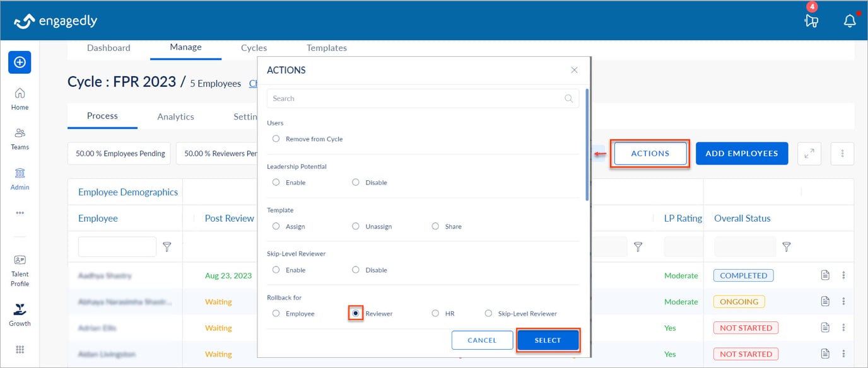Switch to the Analytics tab
Image resolution: width=868 pixels, height=368 pixels.
tap(175, 117)
